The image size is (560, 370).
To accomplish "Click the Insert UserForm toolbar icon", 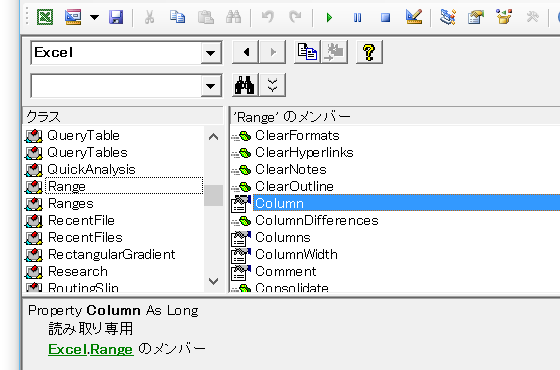I will (73, 17).
